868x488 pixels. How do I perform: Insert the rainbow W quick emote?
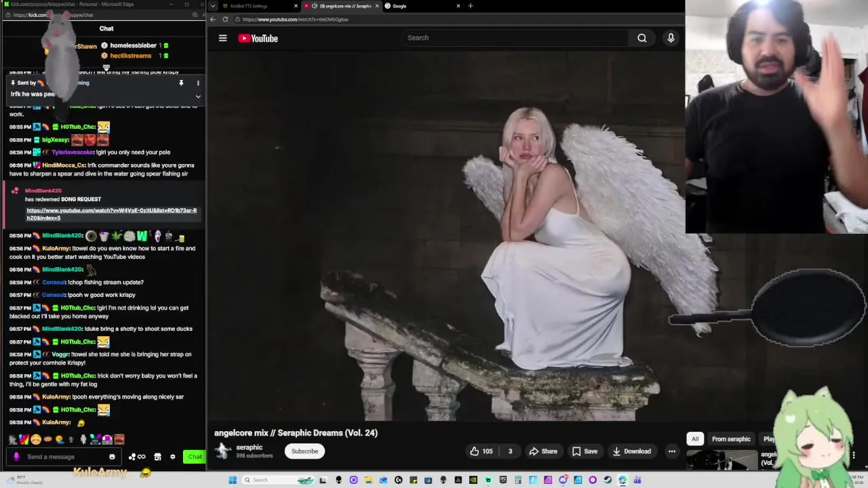[x=24, y=439]
